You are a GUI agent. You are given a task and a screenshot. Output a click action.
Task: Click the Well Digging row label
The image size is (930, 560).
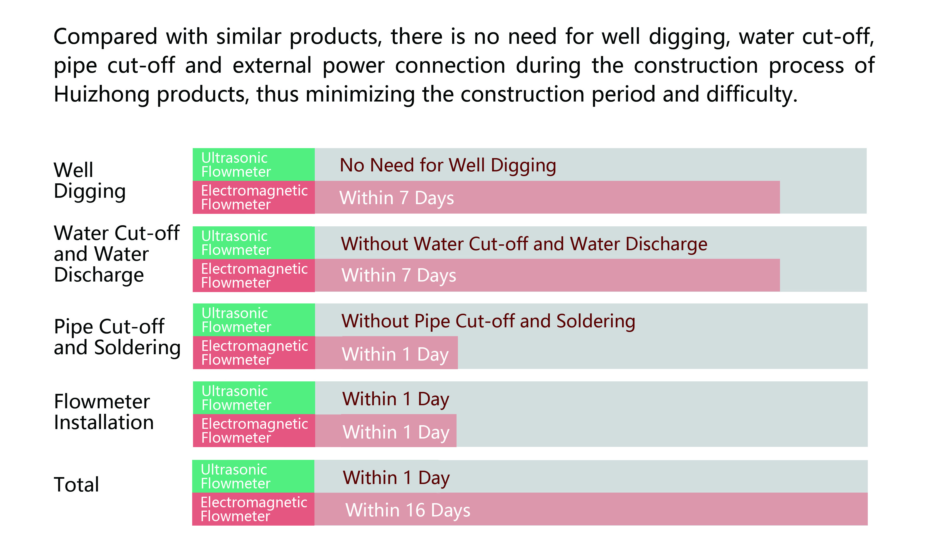(x=90, y=181)
